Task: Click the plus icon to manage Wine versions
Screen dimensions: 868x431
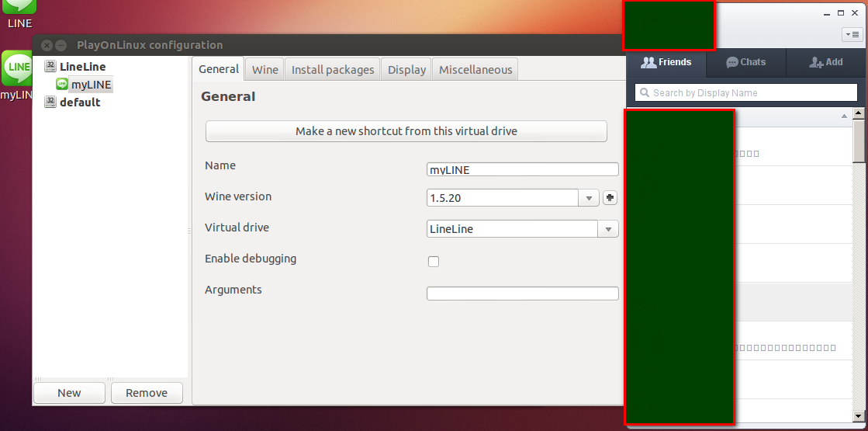Action: click(x=610, y=198)
